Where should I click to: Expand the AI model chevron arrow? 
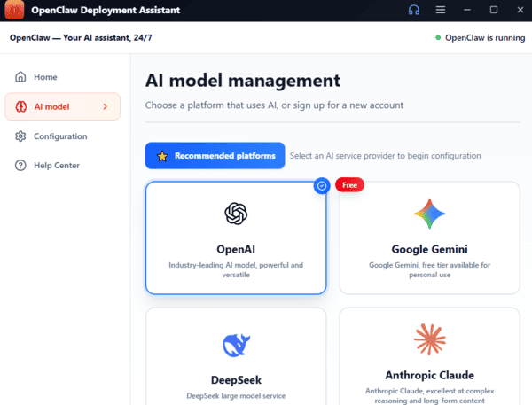[x=106, y=106]
